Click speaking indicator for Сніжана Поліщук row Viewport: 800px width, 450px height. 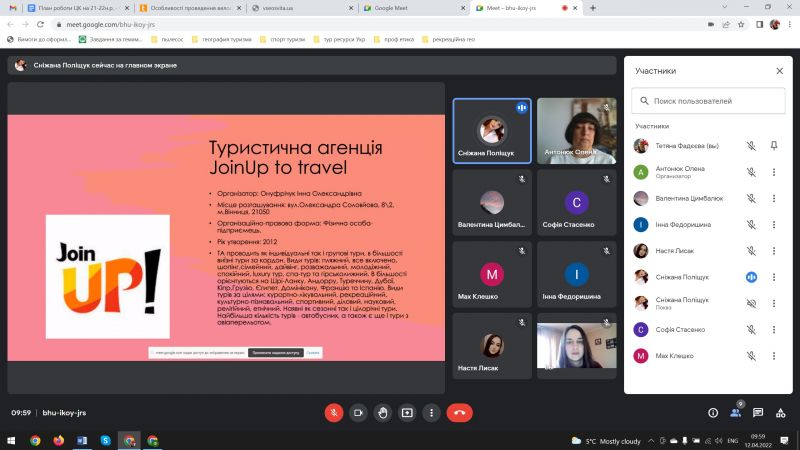[x=751, y=277]
